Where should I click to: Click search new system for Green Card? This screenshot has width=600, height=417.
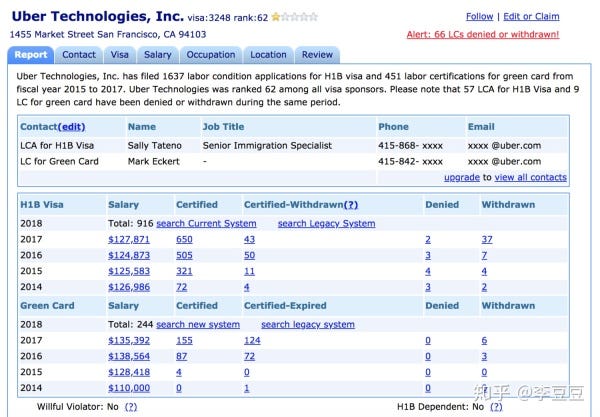(x=198, y=324)
